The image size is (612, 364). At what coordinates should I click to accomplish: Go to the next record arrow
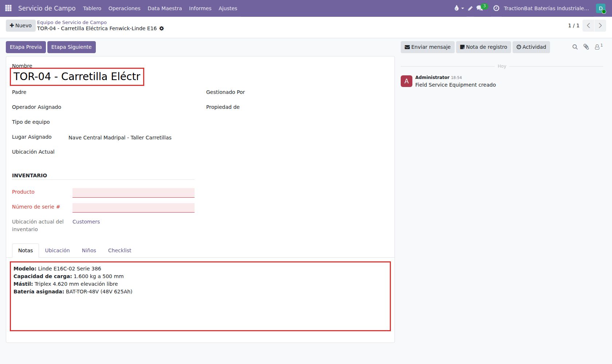600,25
